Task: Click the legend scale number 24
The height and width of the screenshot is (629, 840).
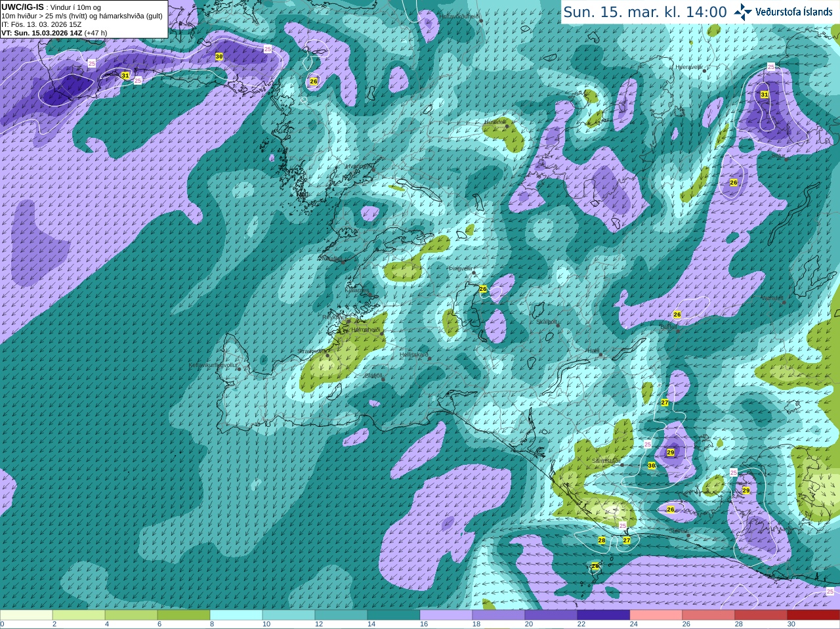Action: [x=634, y=624]
